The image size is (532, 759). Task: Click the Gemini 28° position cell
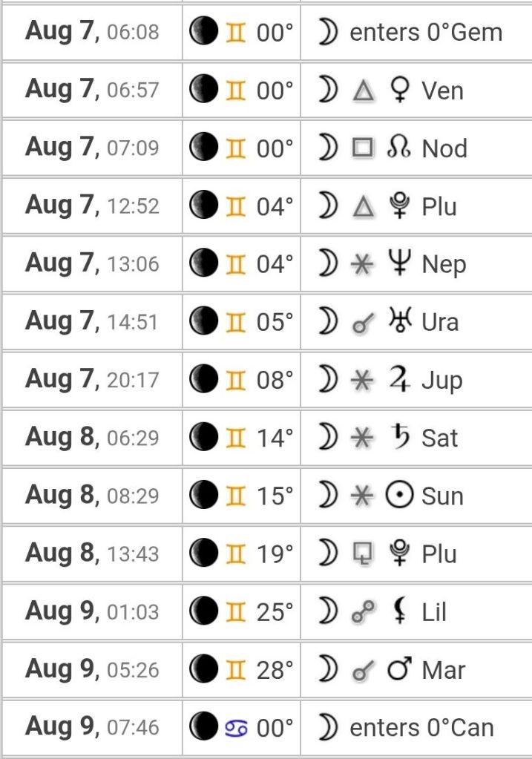[x=242, y=669]
